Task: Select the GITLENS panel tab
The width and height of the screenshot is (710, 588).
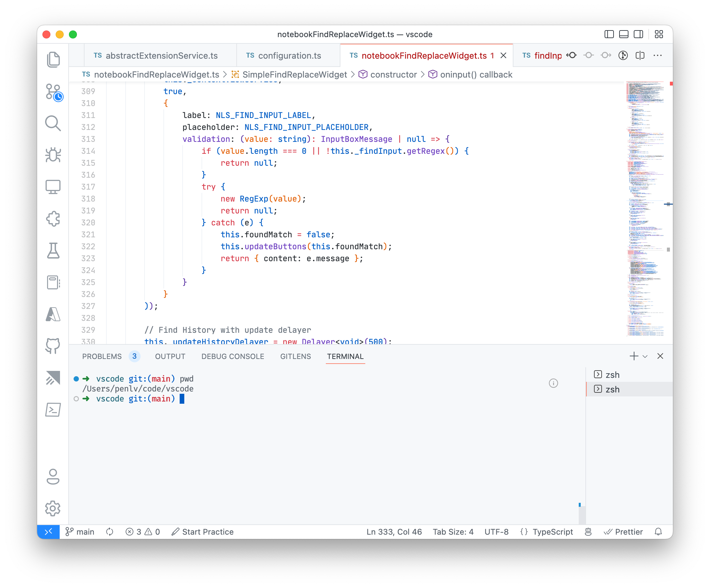Action: tap(295, 356)
